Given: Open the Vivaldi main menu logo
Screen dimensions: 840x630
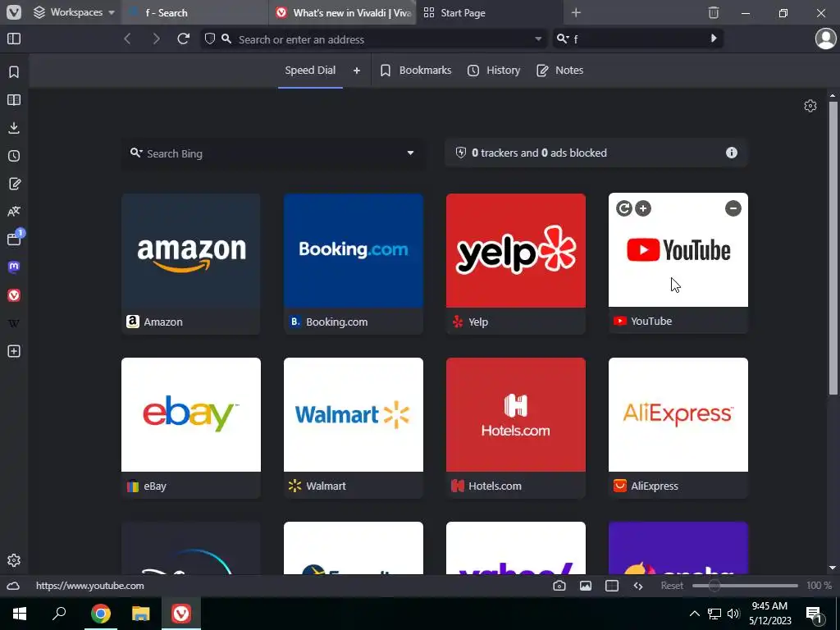Looking at the screenshot, I should click(x=14, y=12).
